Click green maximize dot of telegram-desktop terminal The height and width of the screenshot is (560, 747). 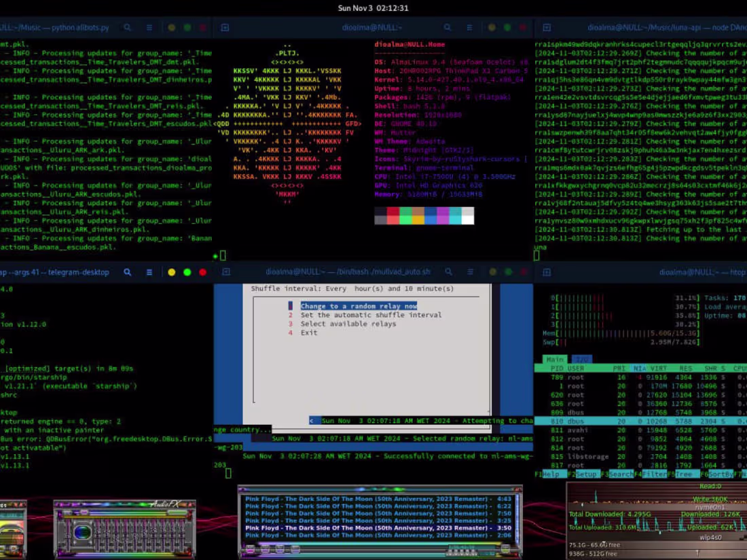click(x=187, y=272)
